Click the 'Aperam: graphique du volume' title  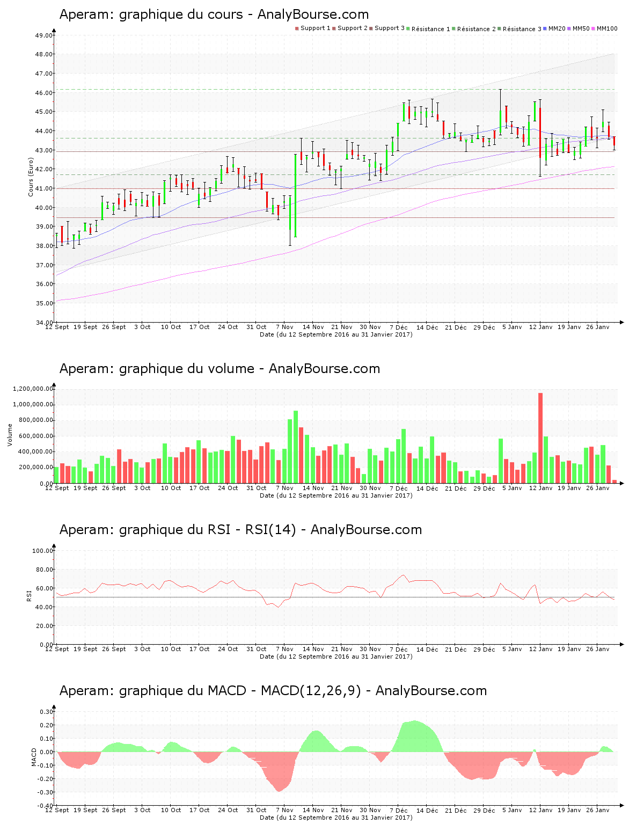click(x=219, y=369)
